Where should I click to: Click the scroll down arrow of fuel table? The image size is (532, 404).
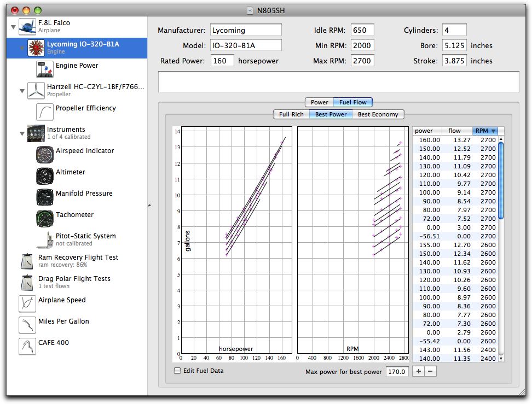pos(501,359)
